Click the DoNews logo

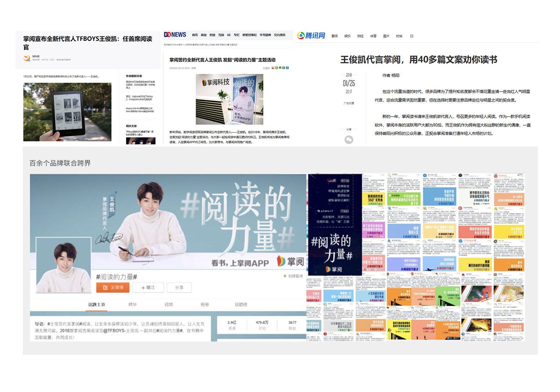pyautogui.click(x=175, y=35)
